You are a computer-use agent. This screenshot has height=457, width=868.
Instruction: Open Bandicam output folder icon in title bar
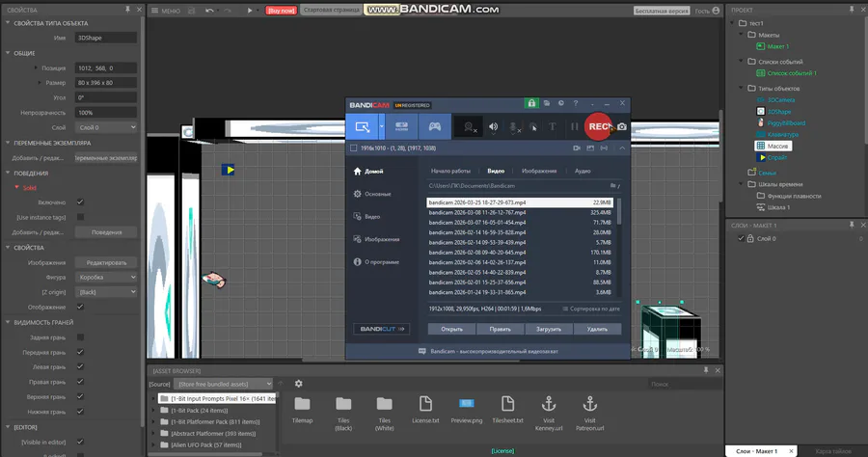[547, 103]
